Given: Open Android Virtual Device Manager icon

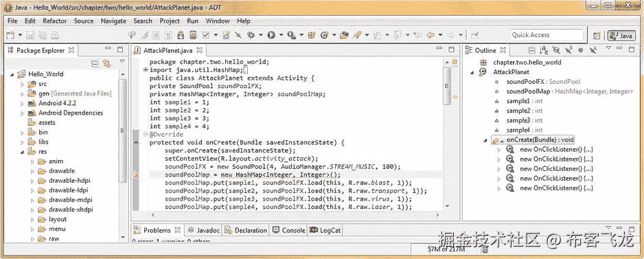Looking at the screenshot, I should click(193, 35).
